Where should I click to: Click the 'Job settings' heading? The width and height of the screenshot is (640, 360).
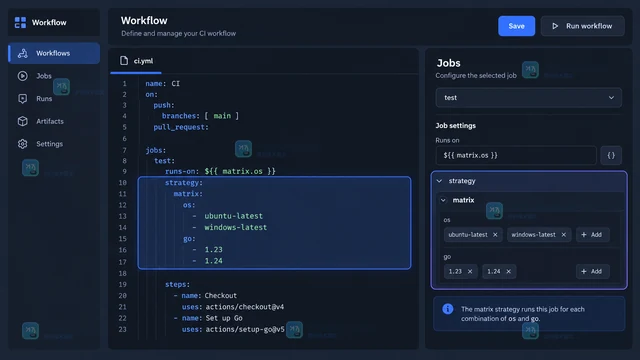coord(456,126)
